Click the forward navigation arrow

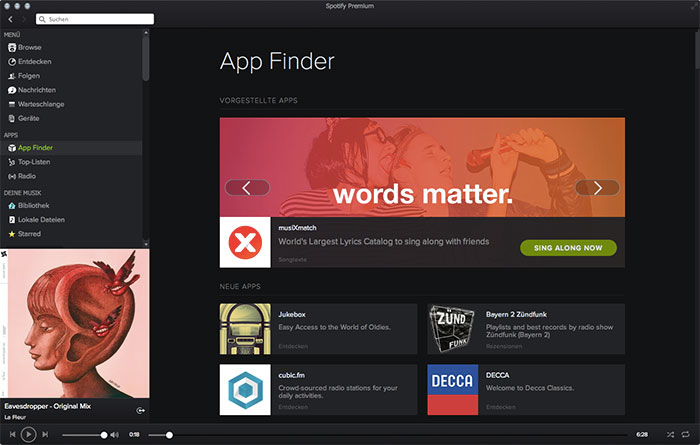pos(24,19)
